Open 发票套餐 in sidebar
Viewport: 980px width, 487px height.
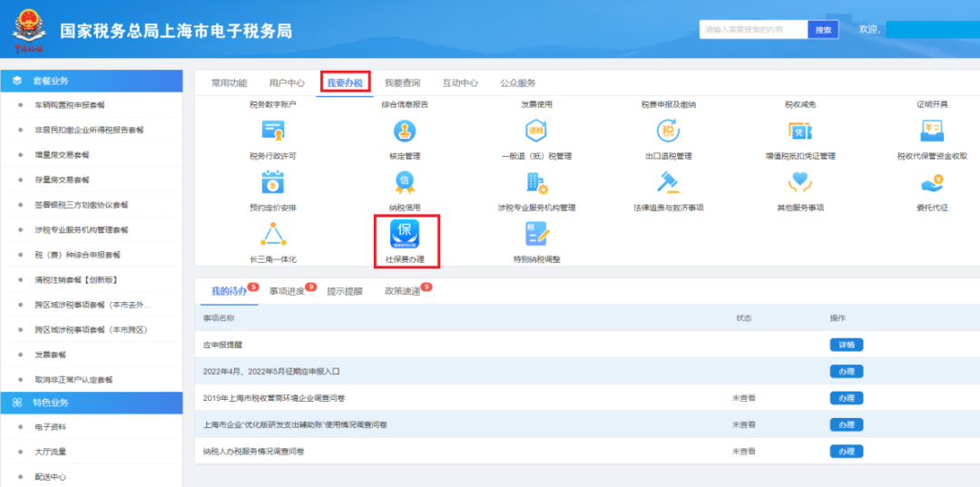pyautogui.click(x=51, y=355)
